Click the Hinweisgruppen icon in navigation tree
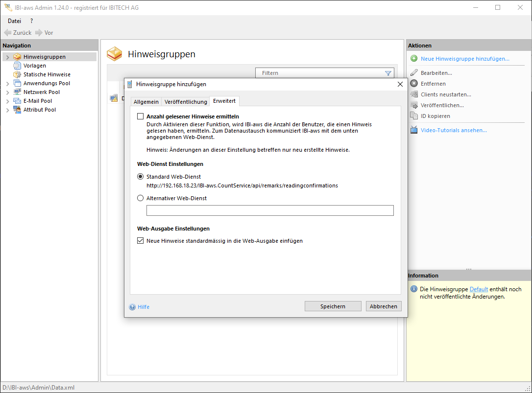 pos(17,57)
